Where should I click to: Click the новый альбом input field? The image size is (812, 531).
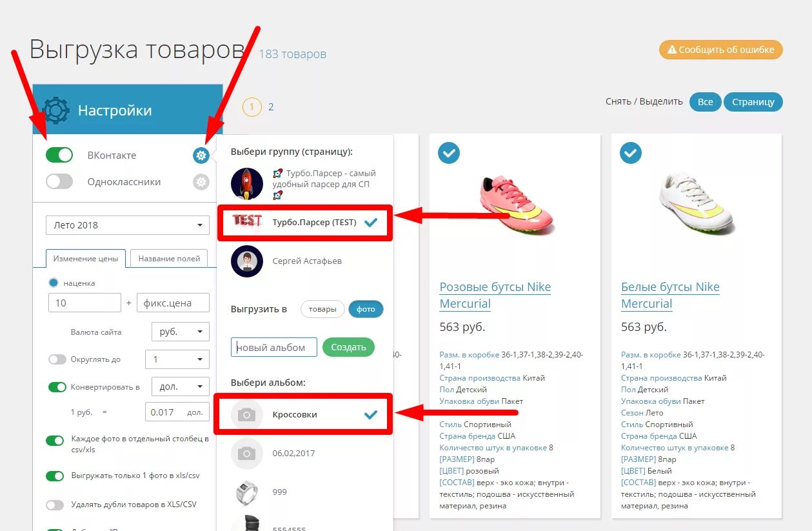274,347
